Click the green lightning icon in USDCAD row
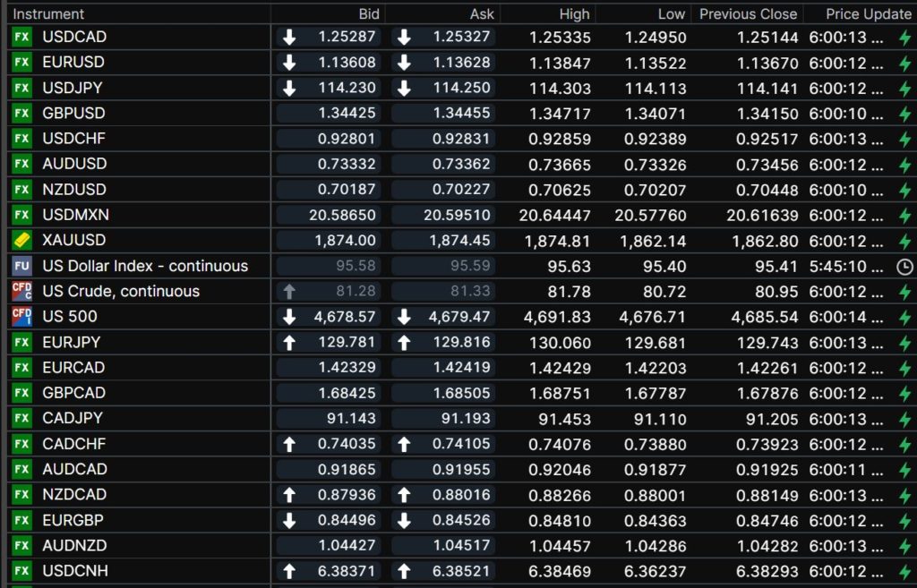917x588 pixels. (x=904, y=38)
